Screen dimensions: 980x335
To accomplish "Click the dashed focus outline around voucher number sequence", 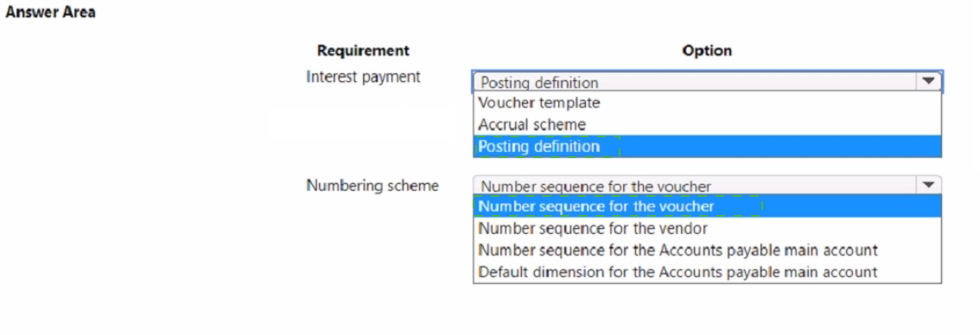I will click(618, 205).
